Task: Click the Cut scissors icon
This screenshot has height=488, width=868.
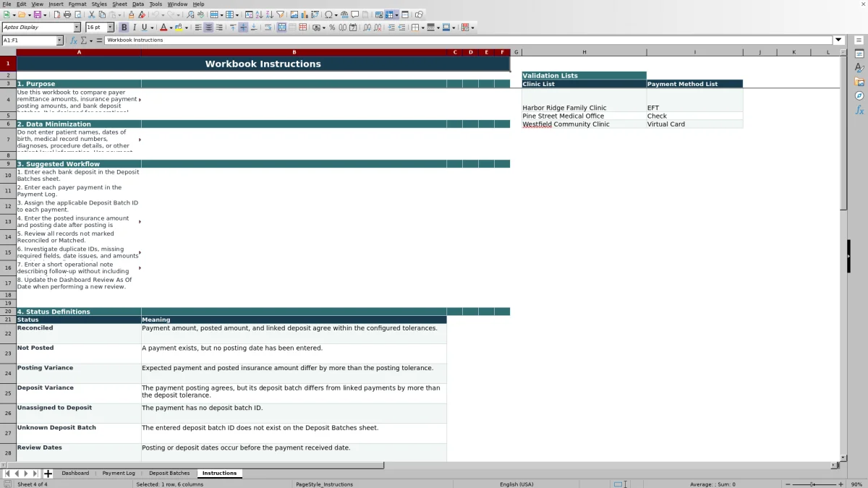Action: pos(91,14)
